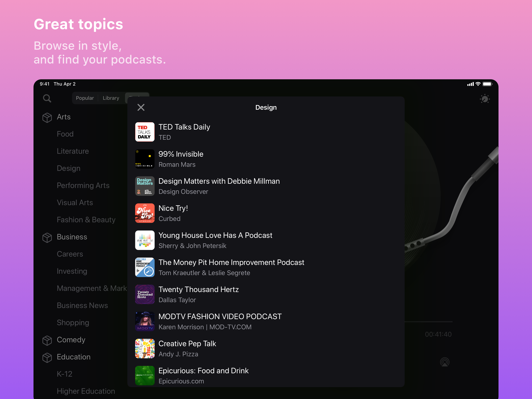Open the sleep timer icon top right
The width and height of the screenshot is (532, 399).
[x=485, y=99]
